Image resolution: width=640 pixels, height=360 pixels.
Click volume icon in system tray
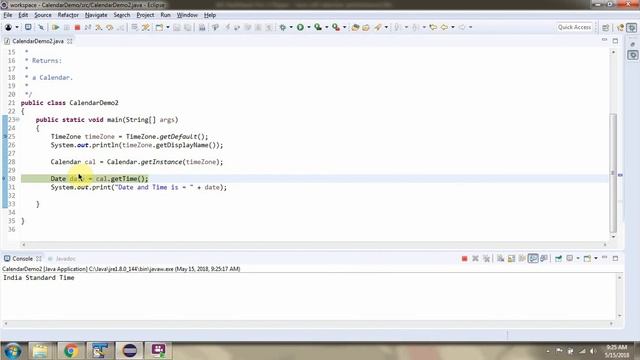click(x=593, y=351)
